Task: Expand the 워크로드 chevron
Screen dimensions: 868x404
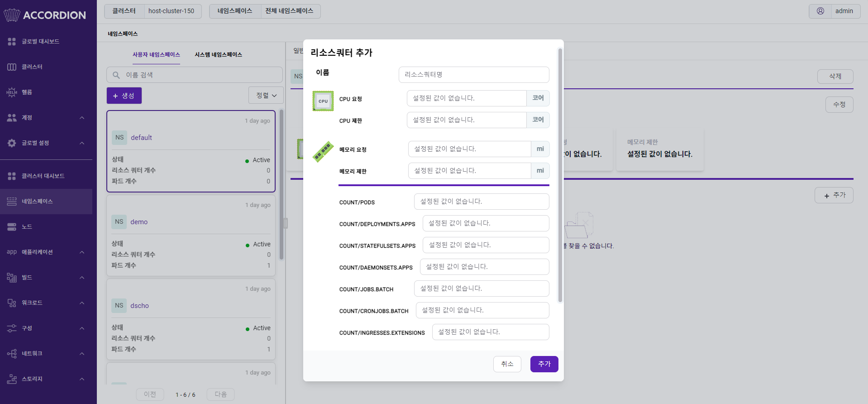Action: tap(82, 303)
